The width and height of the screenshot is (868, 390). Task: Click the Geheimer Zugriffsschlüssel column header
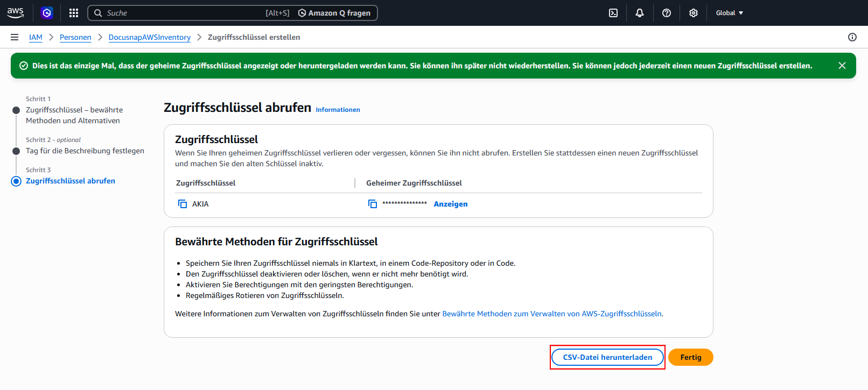[414, 183]
